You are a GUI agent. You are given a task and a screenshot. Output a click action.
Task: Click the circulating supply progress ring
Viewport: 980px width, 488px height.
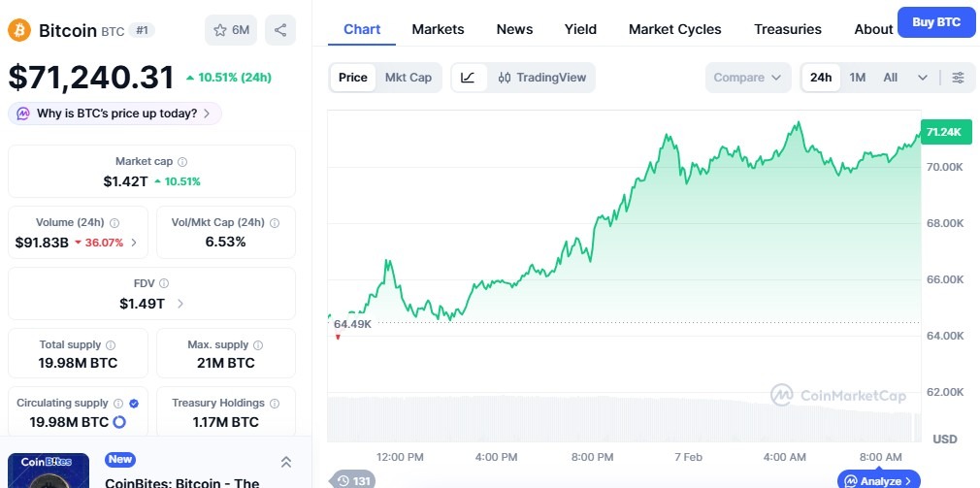pos(119,422)
